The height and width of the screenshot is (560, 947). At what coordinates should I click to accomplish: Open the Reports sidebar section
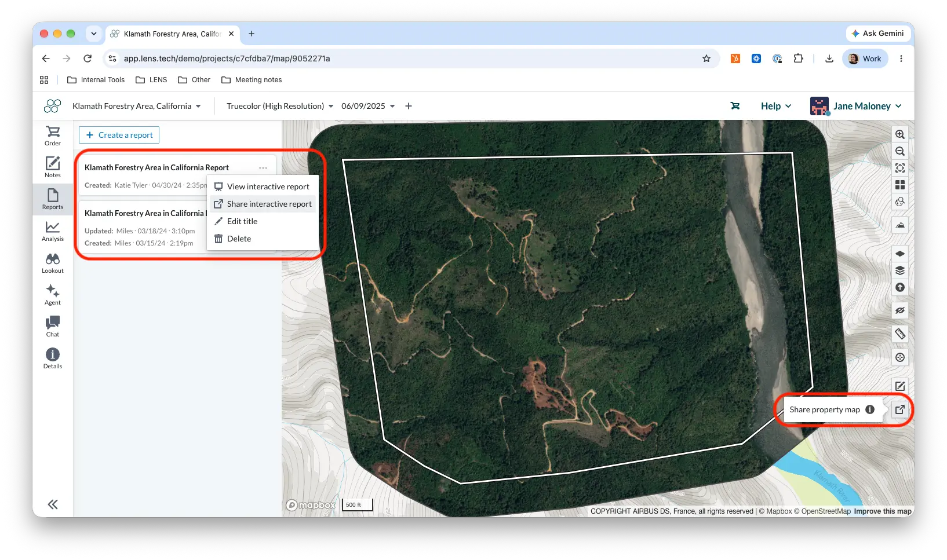[x=53, y=199]
